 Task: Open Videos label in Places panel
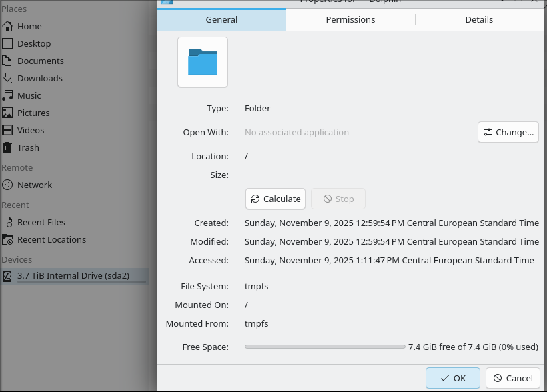tap(31, 130)
